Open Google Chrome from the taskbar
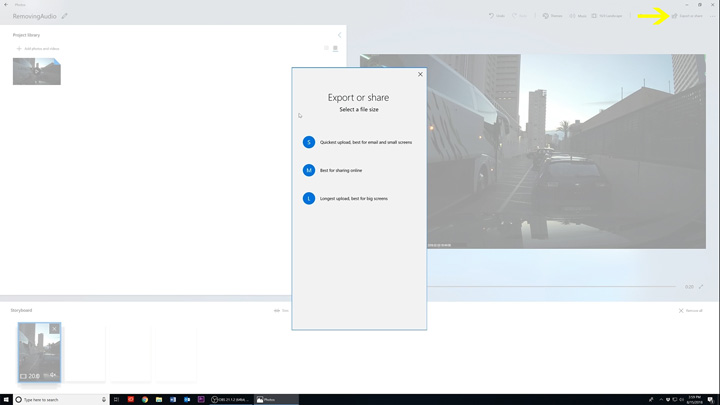The height and width of the screenshot is (405, 720). pos(145,399)
